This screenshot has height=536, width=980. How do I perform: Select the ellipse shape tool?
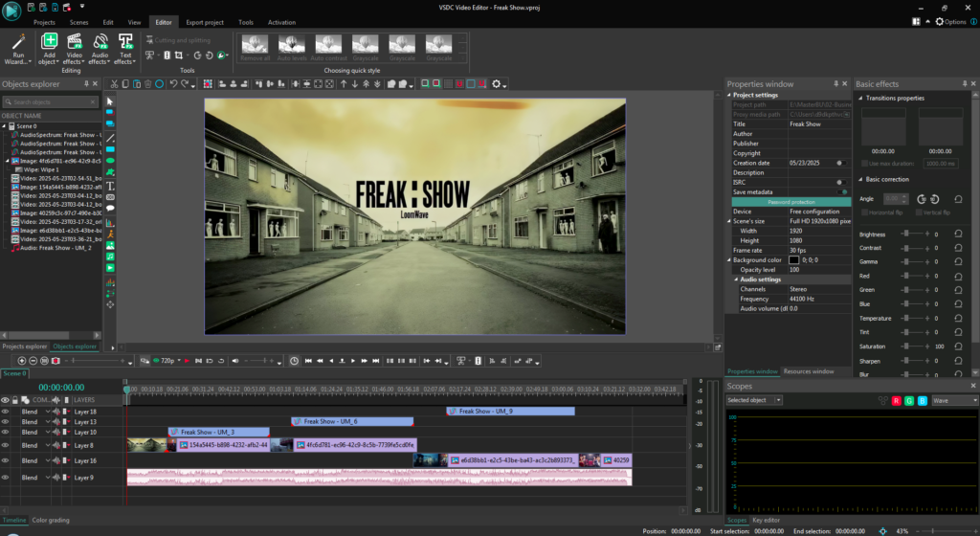110,161
